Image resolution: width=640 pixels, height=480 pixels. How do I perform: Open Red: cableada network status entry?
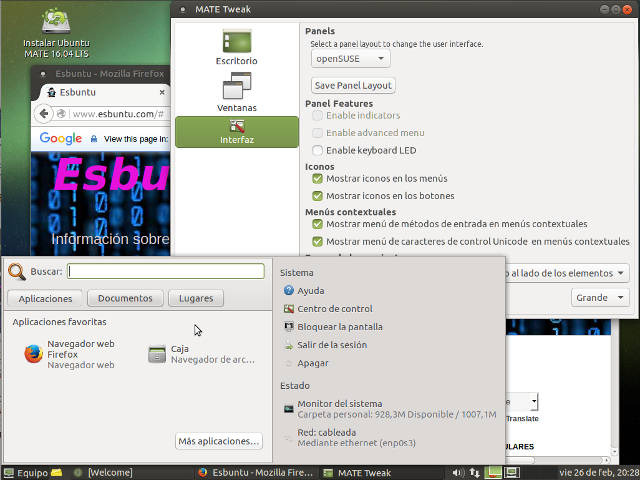point(349,437)
